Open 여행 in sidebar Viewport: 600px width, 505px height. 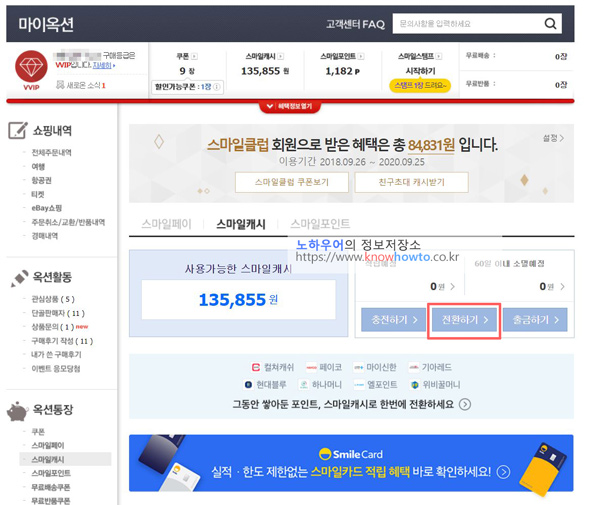(38, 166)
